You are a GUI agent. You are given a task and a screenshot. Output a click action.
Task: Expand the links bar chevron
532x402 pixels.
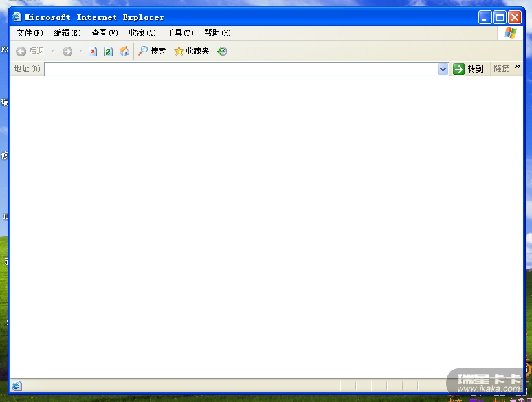[x=517, y=67]
